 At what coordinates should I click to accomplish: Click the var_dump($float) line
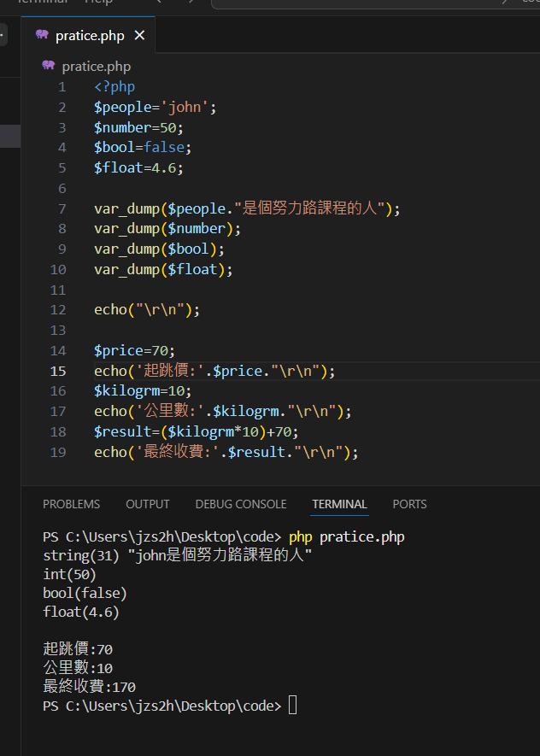tap(163, 269)
